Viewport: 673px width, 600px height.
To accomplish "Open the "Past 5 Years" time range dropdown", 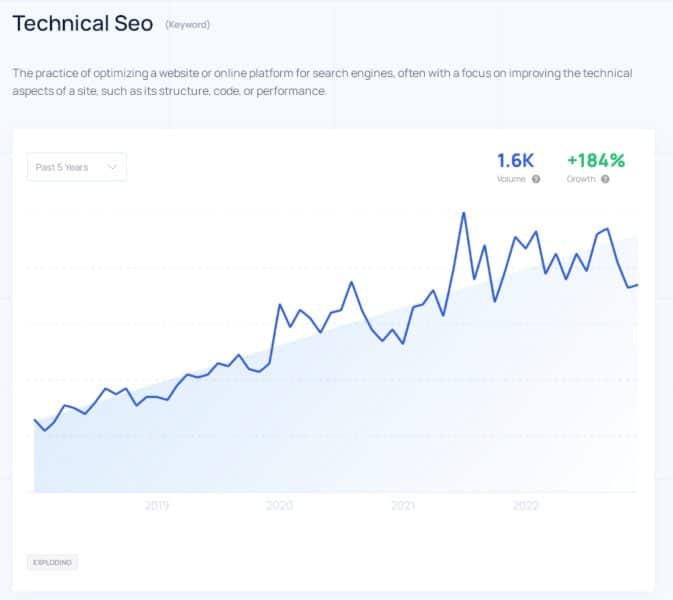I will (x=76, y=167).
